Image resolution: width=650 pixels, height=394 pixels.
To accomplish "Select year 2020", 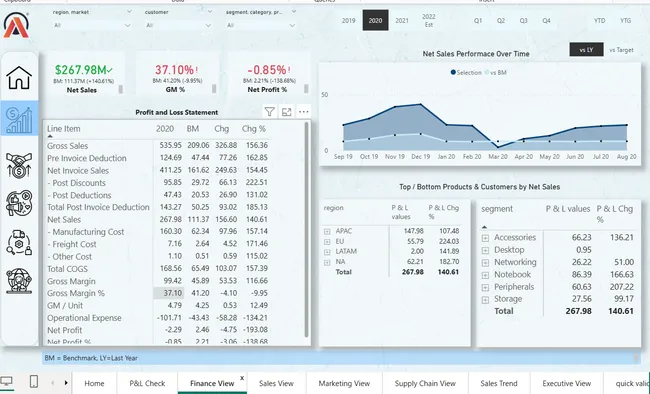I will pyautogui.click(x=376, y=20).
